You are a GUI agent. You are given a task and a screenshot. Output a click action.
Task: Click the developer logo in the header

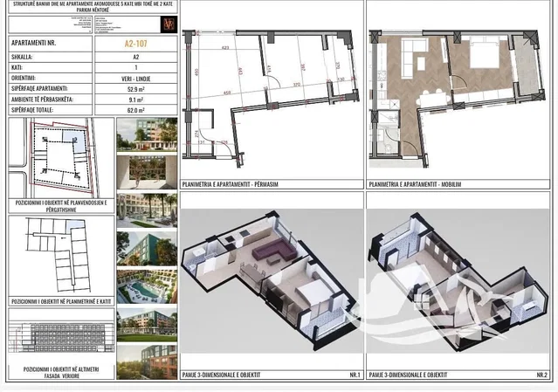(x=169, y=24)
